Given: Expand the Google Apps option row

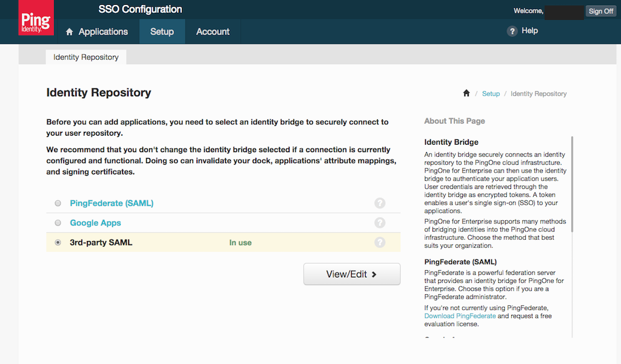Looking at the screenshot, I should [95, 222].
